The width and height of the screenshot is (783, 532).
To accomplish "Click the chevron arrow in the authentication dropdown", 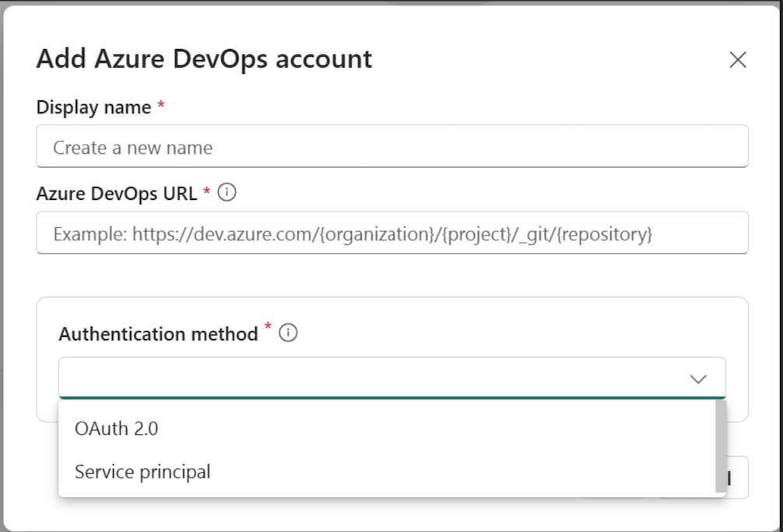I will [x=698, y=379].
